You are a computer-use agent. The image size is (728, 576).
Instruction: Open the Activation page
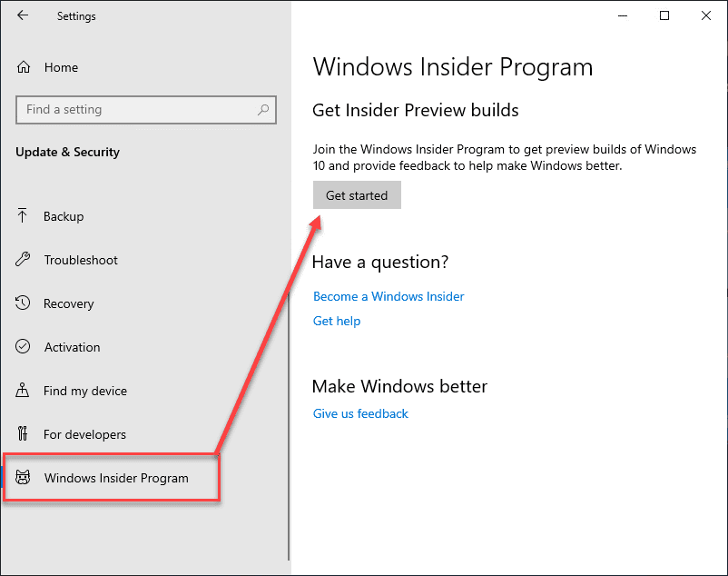(x=72, y=347)
